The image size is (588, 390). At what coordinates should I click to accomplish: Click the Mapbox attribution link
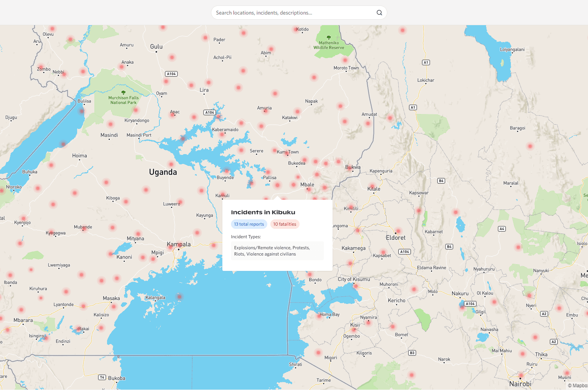[578, 386]
